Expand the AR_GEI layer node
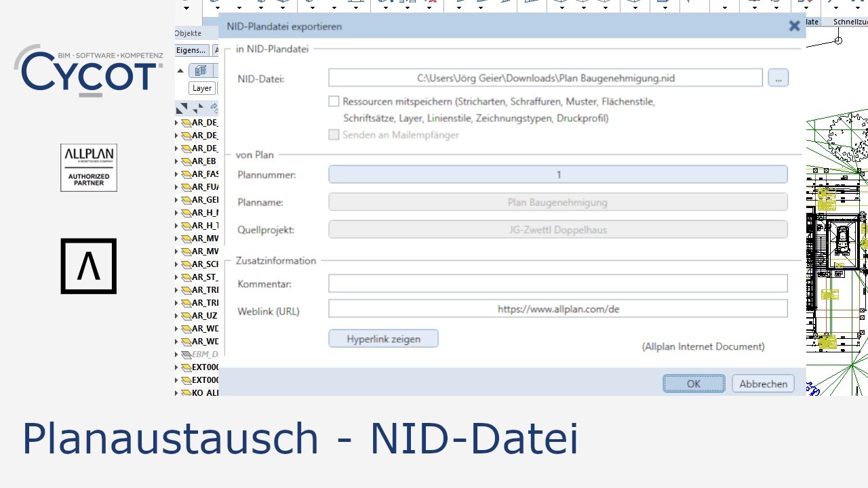 pyautogui.click(x=177, y=200)
